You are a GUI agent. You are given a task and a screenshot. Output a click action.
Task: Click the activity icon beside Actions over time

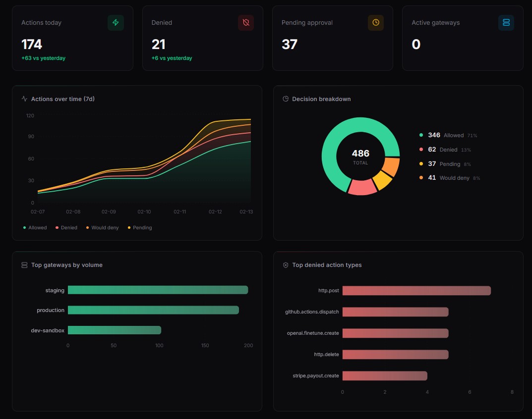[24, 99]
